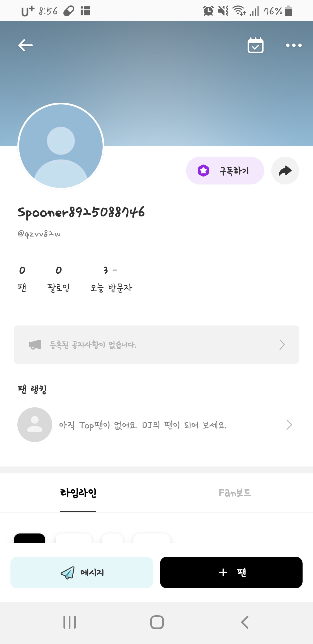313x644 pixels.
Task: Toggle fan status with the + 팬 button
Action: tap(231, 572)
